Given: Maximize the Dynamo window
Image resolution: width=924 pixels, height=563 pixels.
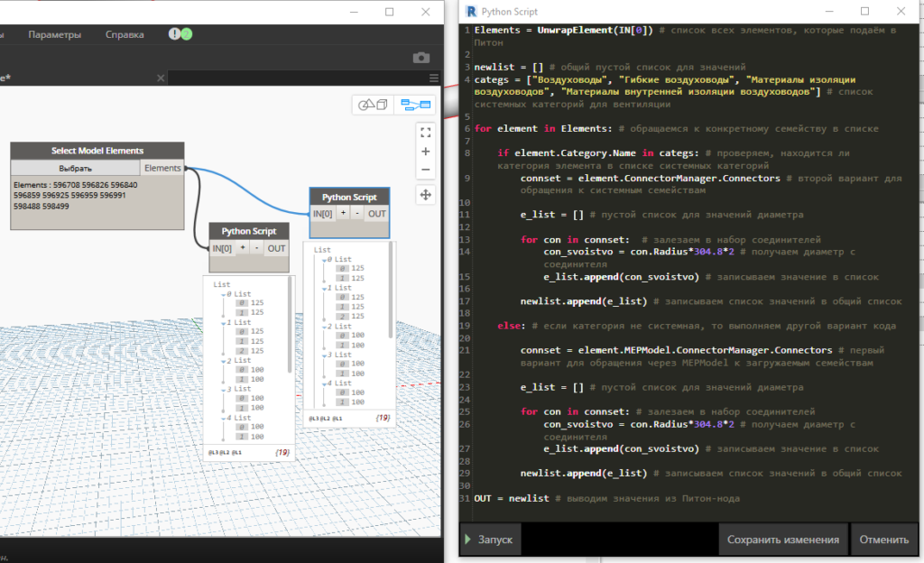Looking at the screenshot, I should (x=390, y=12).
